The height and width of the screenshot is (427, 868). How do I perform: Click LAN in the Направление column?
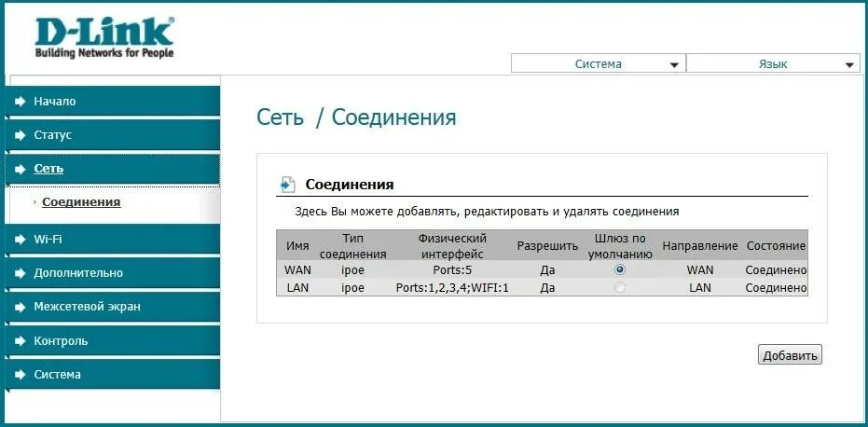(700, 288)
